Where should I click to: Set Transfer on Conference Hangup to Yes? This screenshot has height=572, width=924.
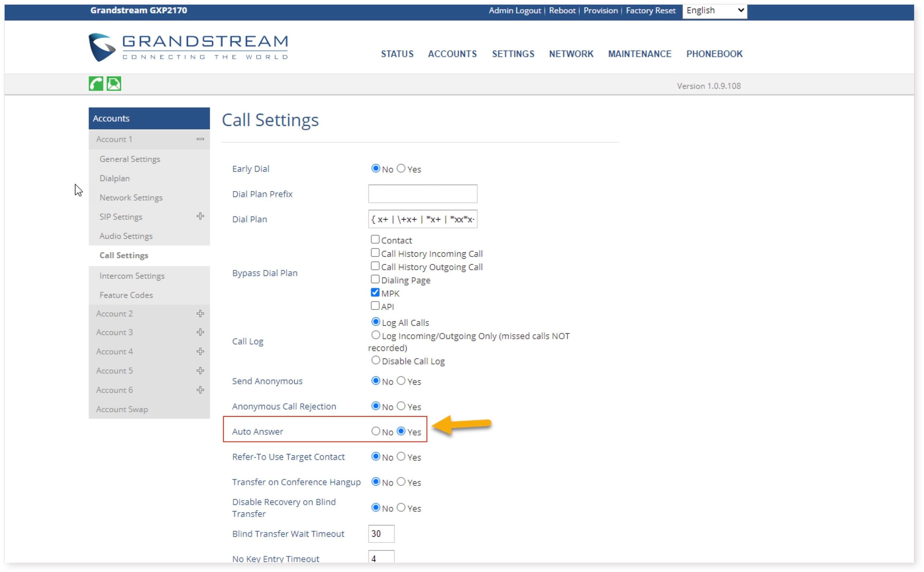pyautogui.click(x=401, y=482)
